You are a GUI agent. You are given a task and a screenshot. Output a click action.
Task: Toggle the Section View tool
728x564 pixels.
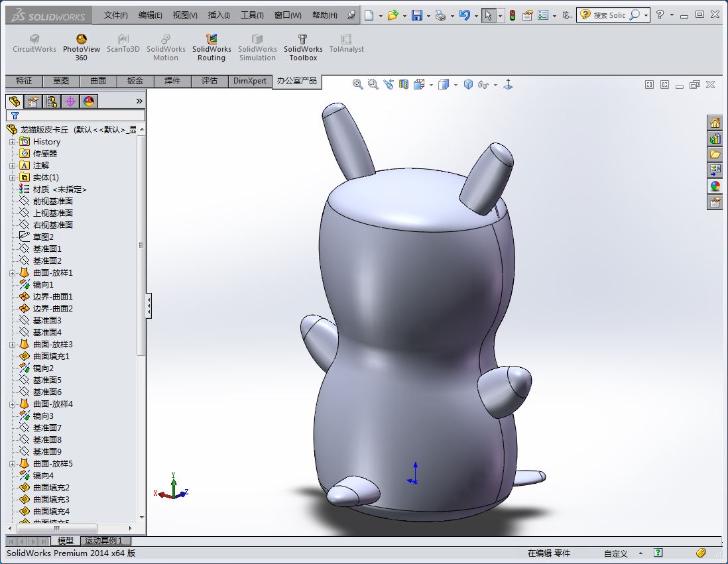click(x=404, y=84)
